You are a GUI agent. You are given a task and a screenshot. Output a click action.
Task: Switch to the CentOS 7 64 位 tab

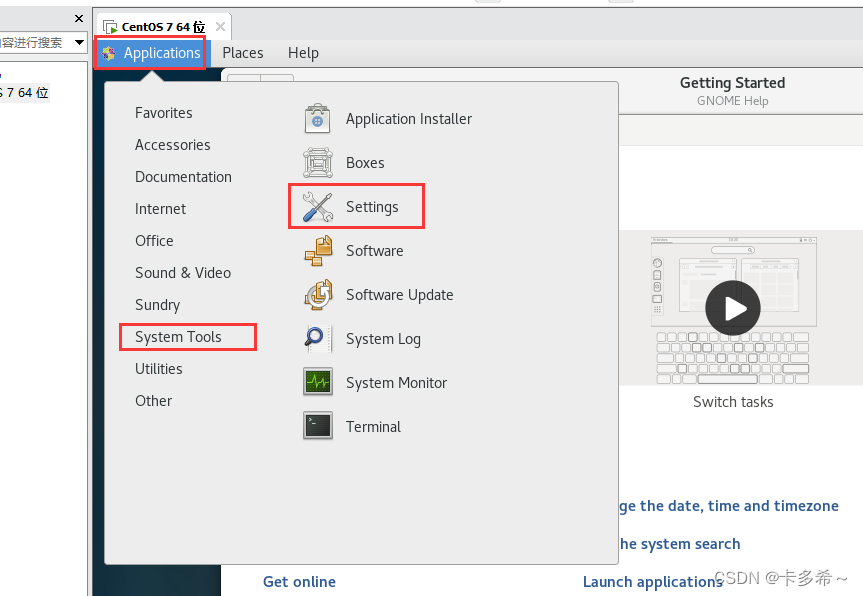click(163, 26)
